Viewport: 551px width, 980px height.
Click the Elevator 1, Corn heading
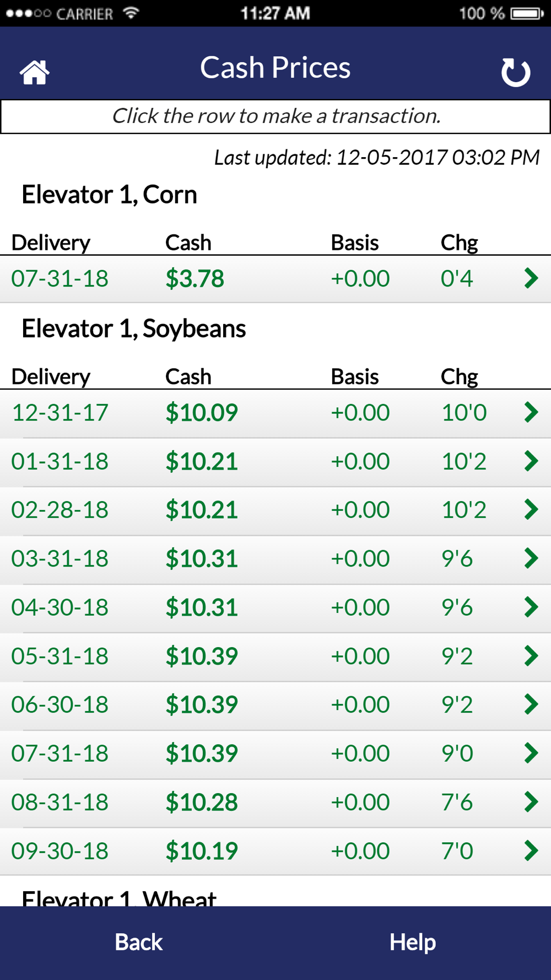point(109,195)
